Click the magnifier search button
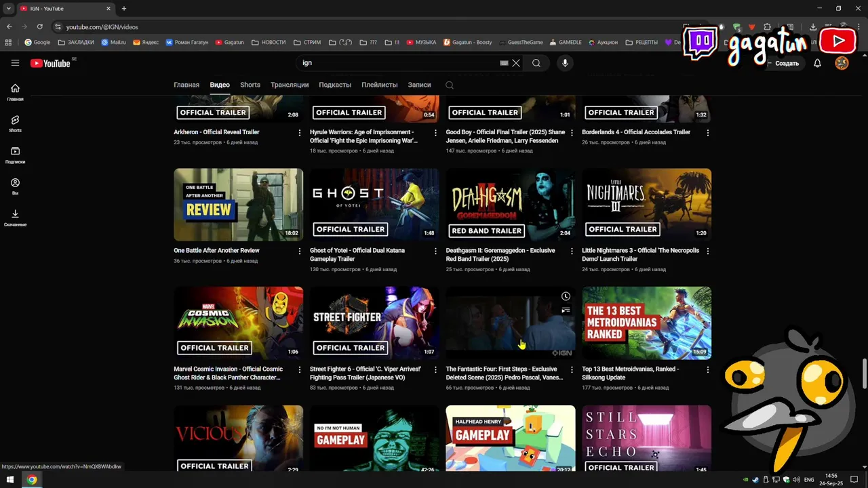 pyautogui.click(x=536, y=63)
